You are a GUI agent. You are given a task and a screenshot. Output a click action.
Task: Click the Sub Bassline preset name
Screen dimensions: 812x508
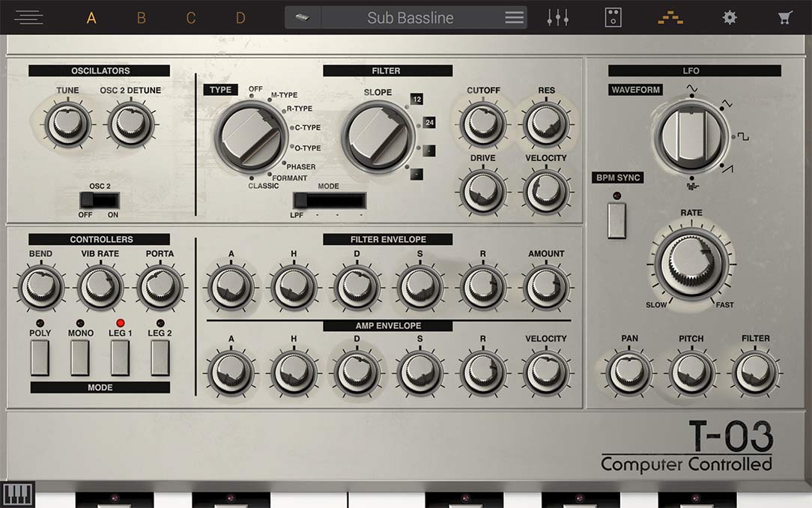point(410,18)
